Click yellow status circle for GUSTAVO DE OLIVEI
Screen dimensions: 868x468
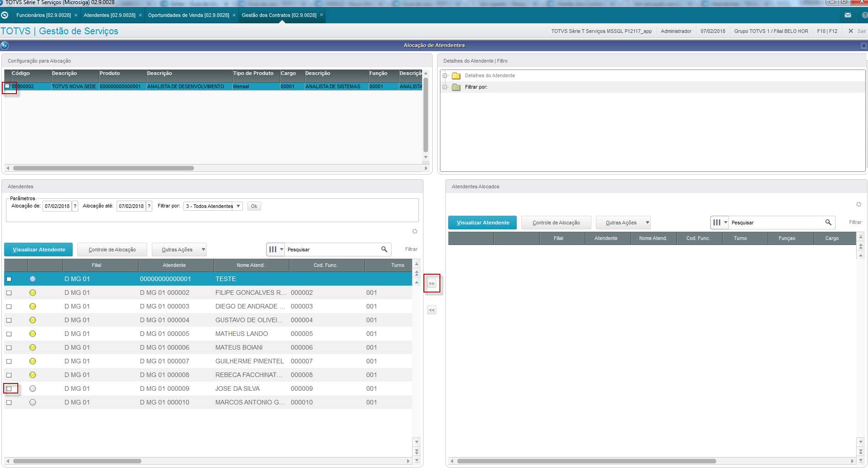pos(32,320)
